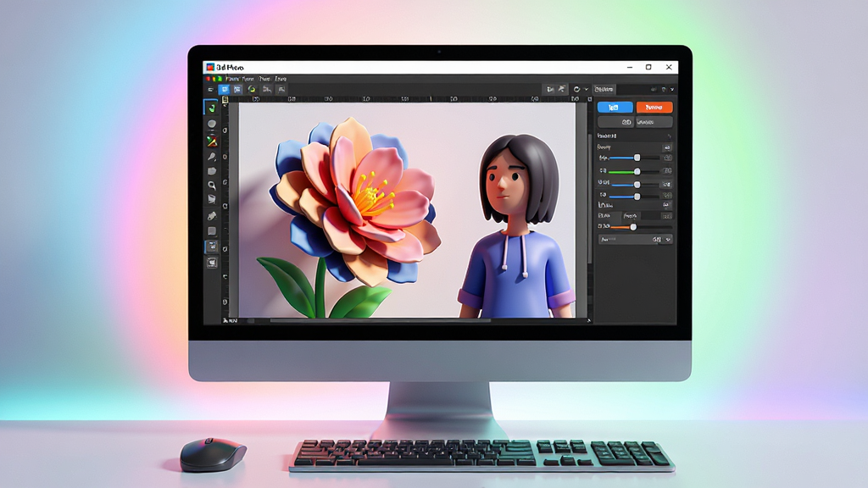Adjust the green slider in the panel

pos(634,171)
